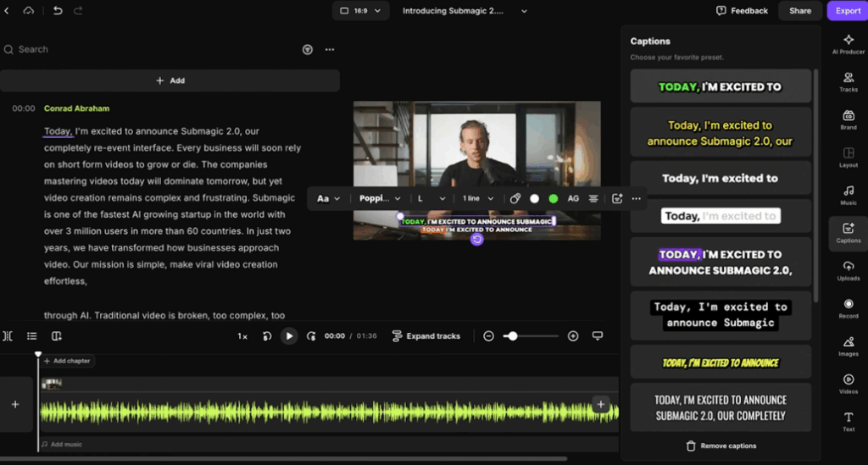Click the text alignment icon
868x465 pixels.
click(x=593, y=198)
